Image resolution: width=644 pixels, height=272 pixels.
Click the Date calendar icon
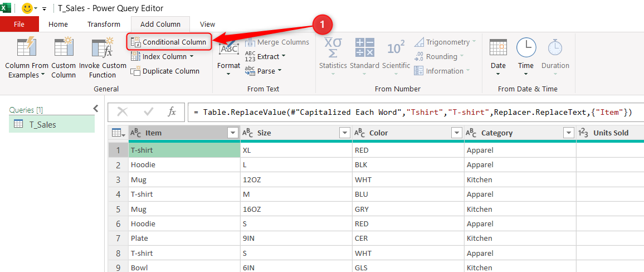(498, 48)
